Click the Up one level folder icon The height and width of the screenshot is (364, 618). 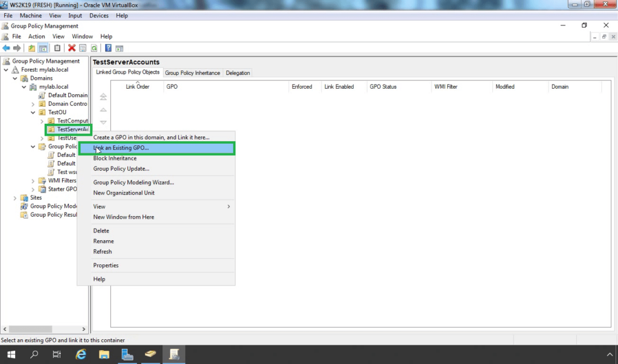pyautogui.click(x=31, y=48)
